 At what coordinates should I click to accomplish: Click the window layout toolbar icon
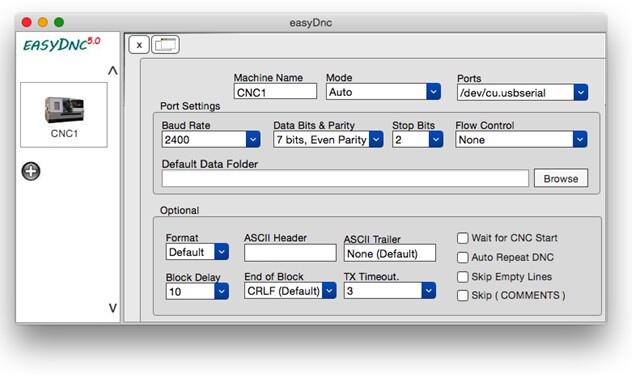pos(166,44)
